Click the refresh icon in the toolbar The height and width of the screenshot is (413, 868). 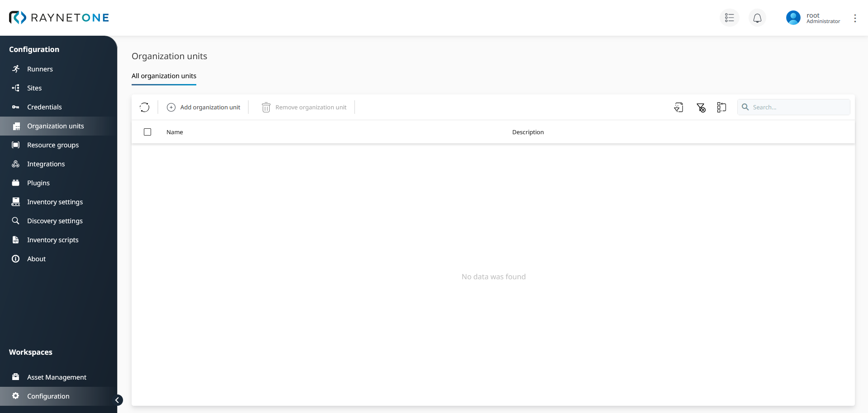(x=145, y=107)
